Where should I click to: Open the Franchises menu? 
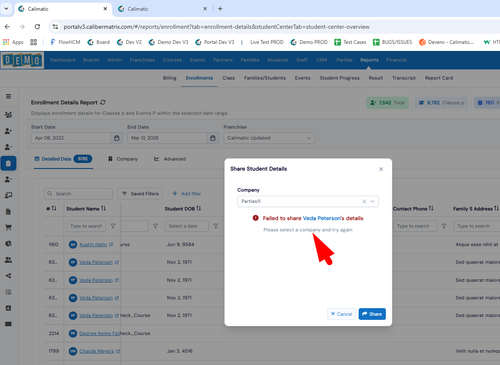click(x=142, y=60)
